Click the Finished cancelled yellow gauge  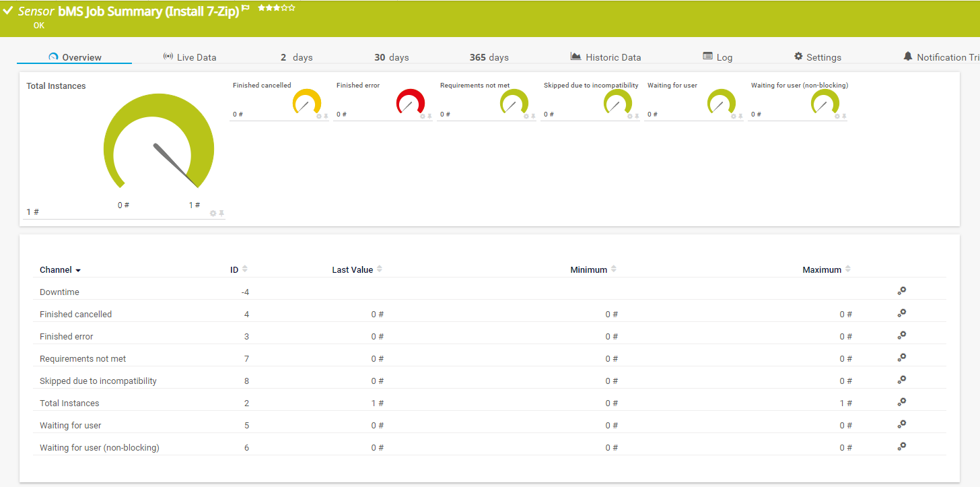[307, 102]
